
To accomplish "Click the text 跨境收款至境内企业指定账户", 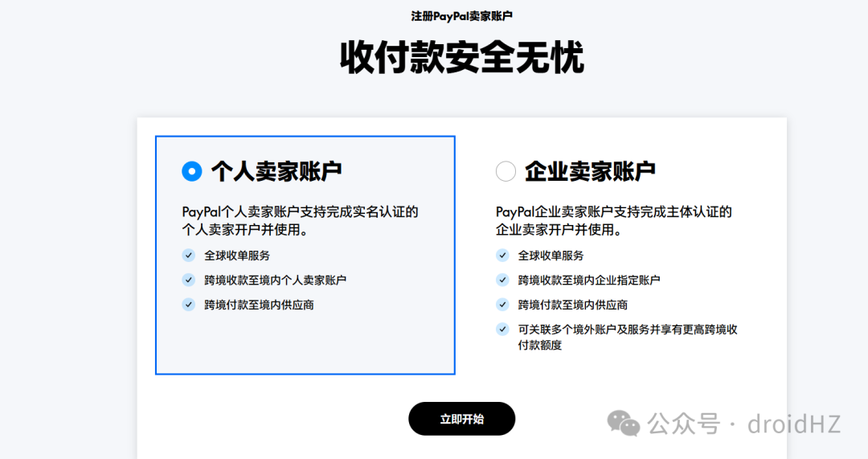I will (589, 281).
